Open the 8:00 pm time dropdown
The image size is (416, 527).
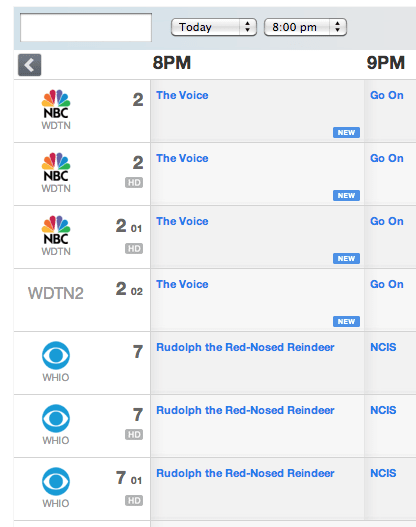click(305, 27)
